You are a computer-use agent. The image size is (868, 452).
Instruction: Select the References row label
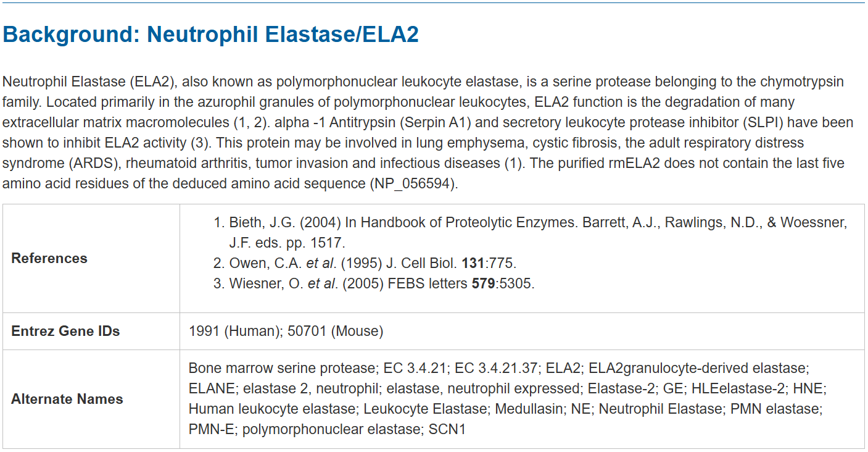pos(49,258)
